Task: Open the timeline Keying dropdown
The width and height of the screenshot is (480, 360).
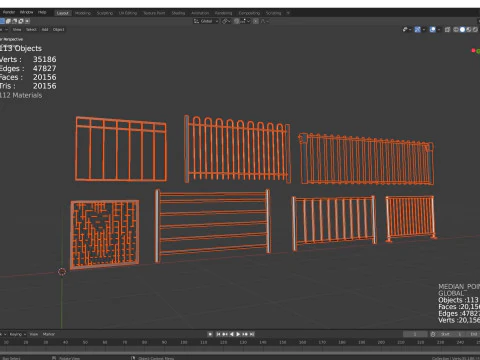Action: click(17, 334)
